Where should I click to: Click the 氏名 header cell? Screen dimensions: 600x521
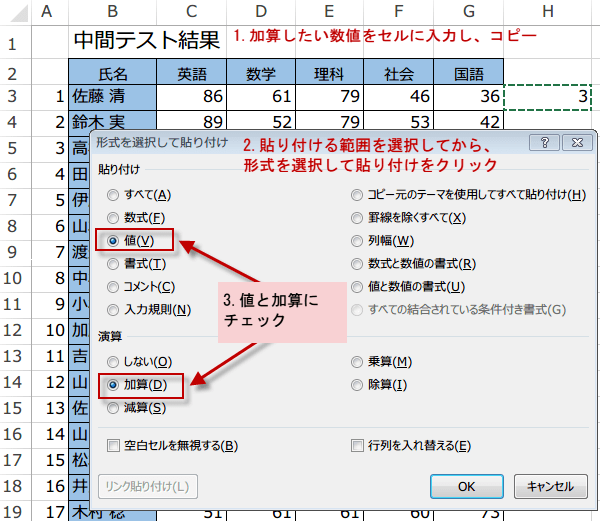pos(112,72)
